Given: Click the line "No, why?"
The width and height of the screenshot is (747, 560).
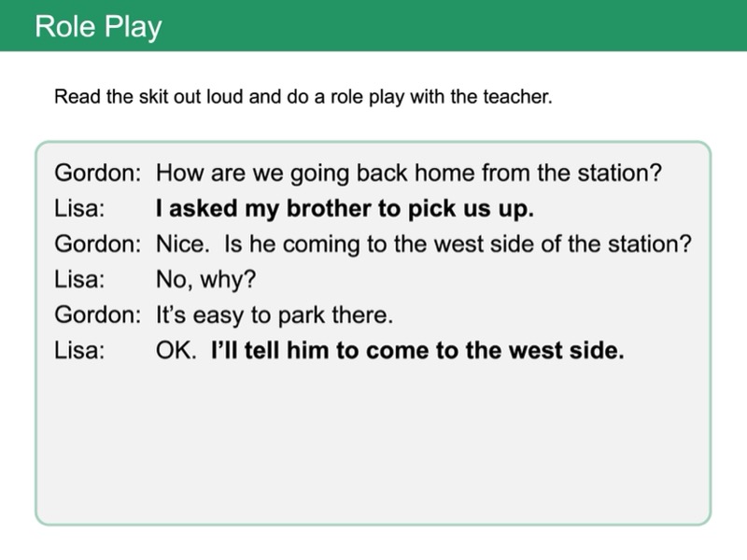Looking at the screenshot, I should pos(204,280).
